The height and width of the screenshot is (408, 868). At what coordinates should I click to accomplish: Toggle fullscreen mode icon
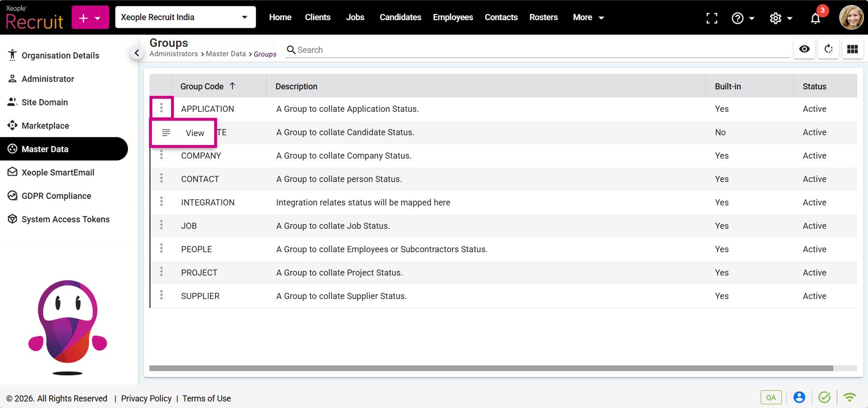point(712,18)
